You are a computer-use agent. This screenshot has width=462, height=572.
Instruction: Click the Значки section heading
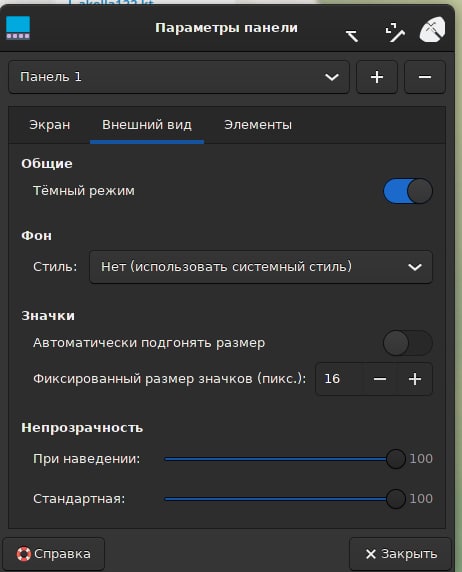48,316
